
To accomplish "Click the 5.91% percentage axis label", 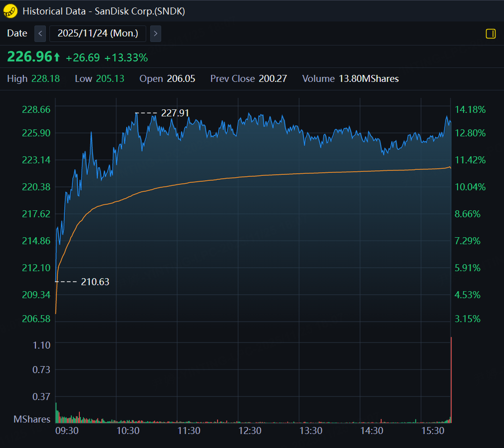I will pyautogui.click(x=468, y=268).
